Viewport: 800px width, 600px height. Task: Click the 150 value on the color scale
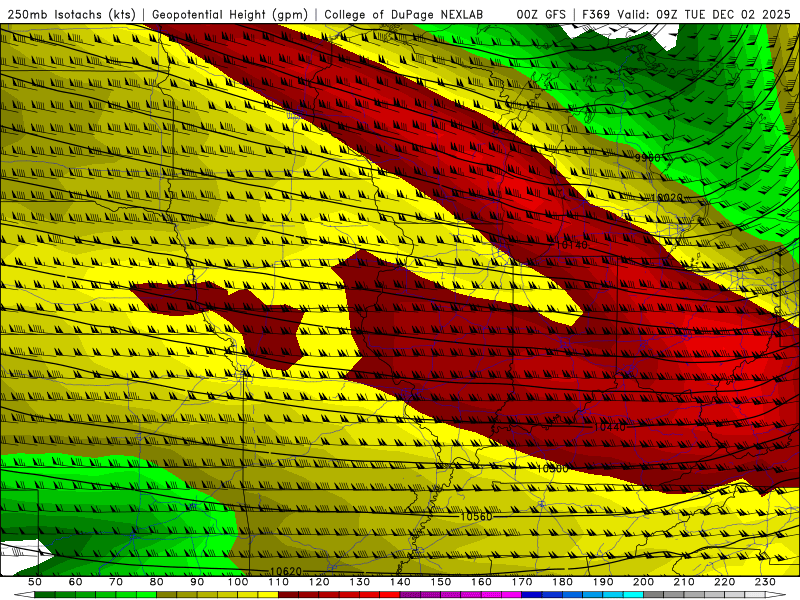tap(441, 582)
